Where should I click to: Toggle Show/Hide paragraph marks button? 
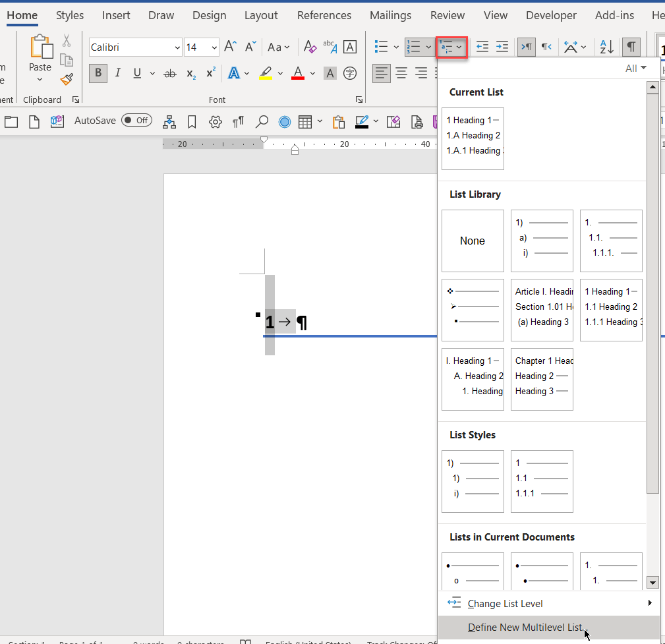point(631,47)
